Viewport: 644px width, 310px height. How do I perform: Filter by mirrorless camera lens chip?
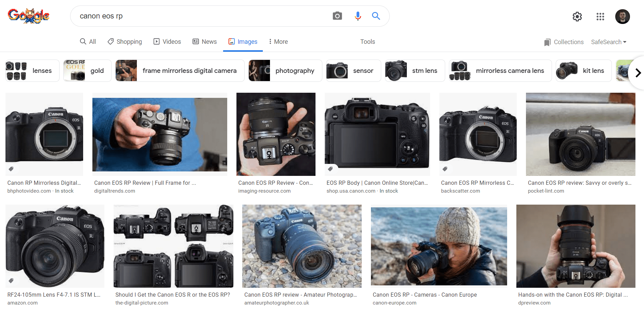click(x=500, y=70)
